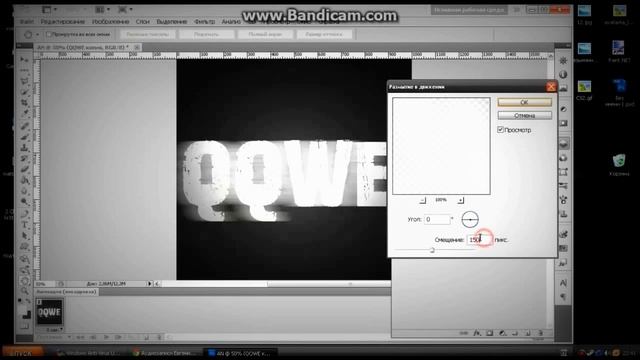Open the Paragraph panel icon
The width and height of the screenshot is (640, 360).
coord(563,296)
